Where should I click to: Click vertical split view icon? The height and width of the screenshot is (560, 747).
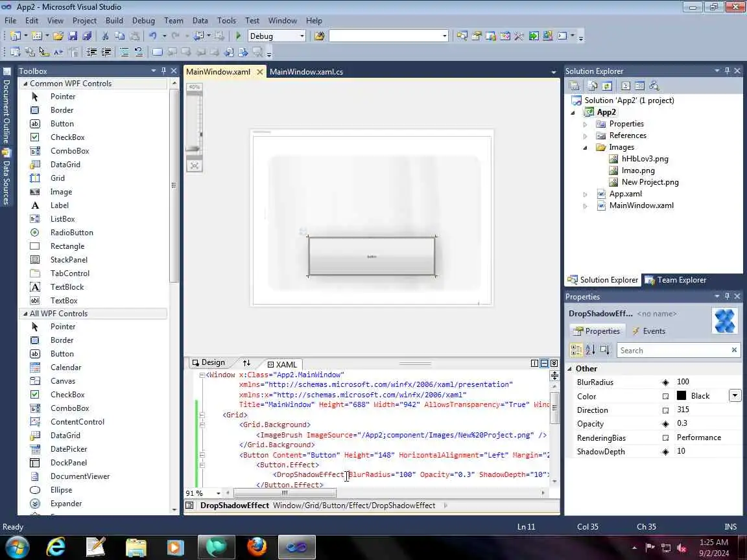pyautogui.click(x=534, y=364)
